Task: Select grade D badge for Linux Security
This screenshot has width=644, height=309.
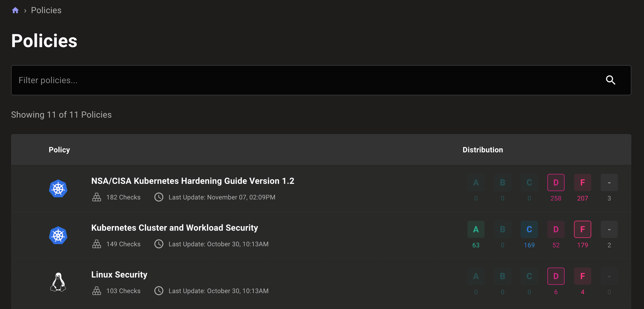Action: tap(556, 276)
